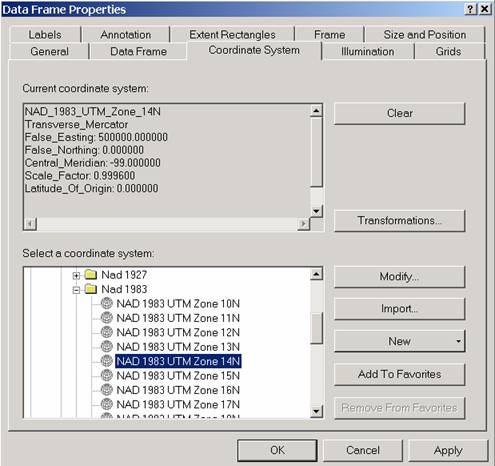This screenshot has width=495, height=466.
Task: Click the Nad 1927 folder icon
Action: (x=91, y=274)
